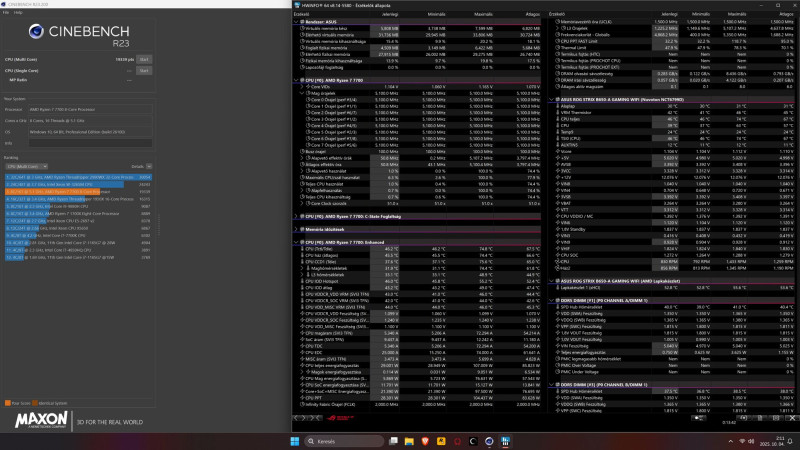The image size is (800, 450).
Task: Open the Help menu in Cinebench
Action: point(18,12)
